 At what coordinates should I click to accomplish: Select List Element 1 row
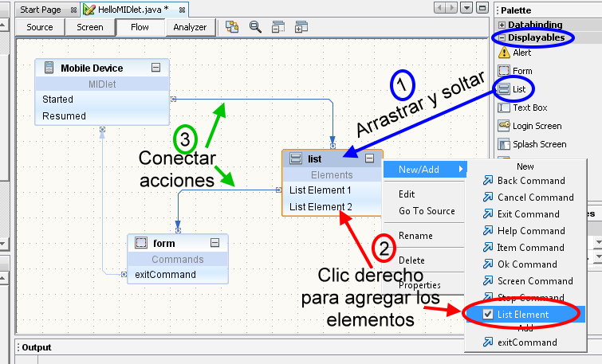(x=332, y=190)
